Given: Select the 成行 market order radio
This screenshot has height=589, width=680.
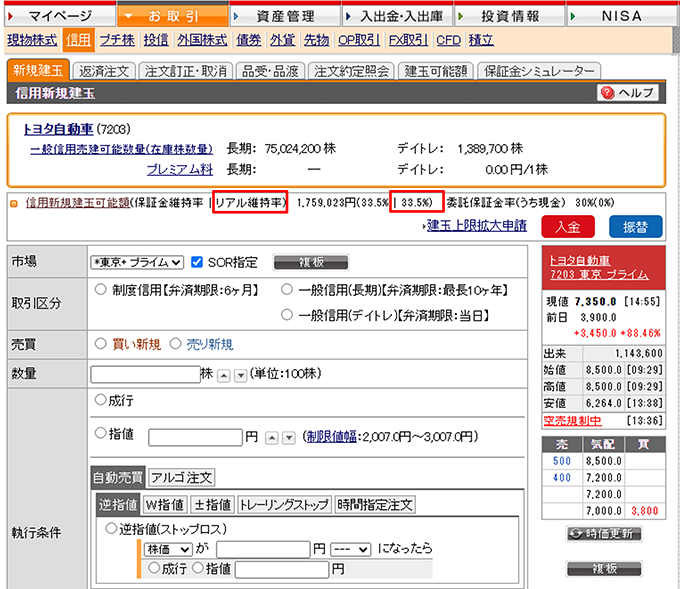Looking at the screenshot, I should click(99, 400).
